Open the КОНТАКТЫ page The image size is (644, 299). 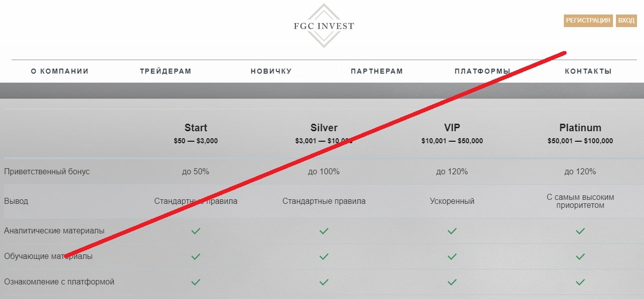click(x=588, y=71)
